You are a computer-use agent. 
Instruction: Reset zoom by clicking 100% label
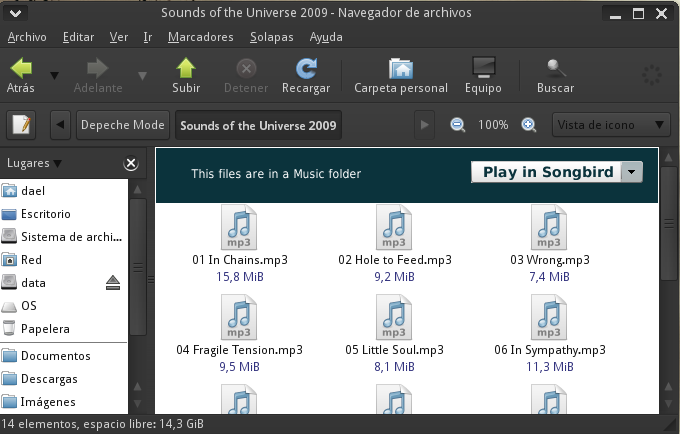[x=493, y=125]
